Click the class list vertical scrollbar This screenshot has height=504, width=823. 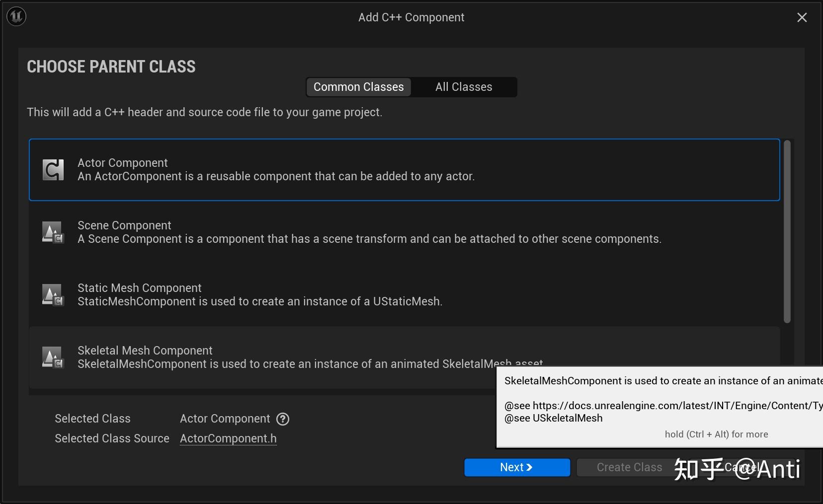(x=787, y=231)
